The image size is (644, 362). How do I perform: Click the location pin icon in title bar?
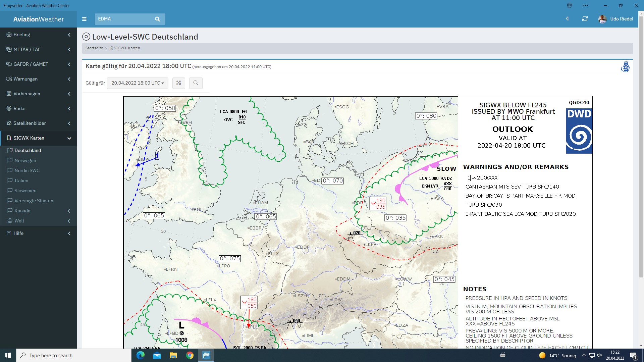click(x=570, y=5)
